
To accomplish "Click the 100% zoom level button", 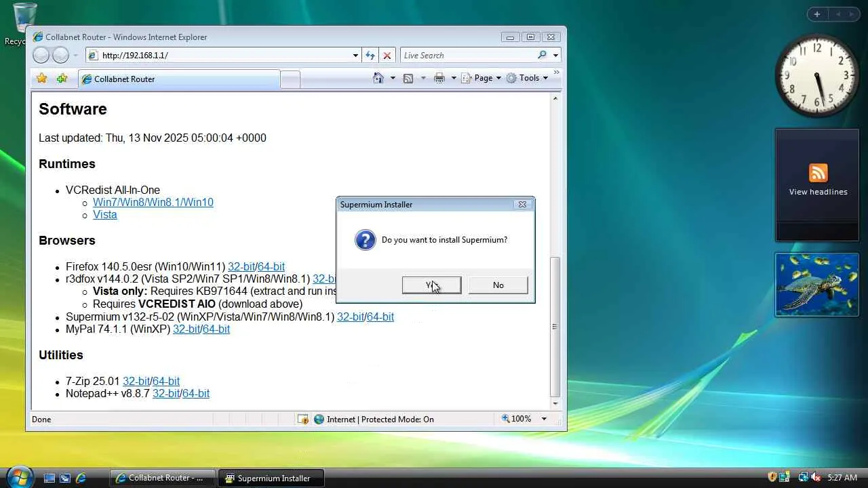I will pyautogui.click(x=516, y=419).
